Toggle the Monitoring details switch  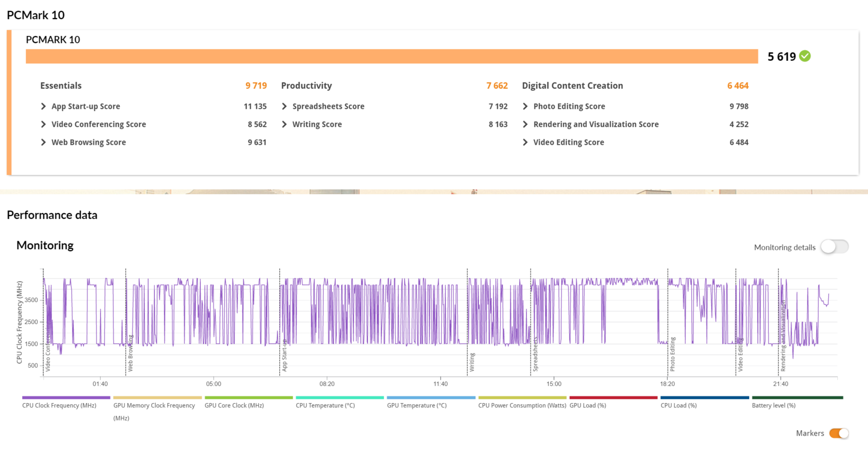click(x=834, y=247)
